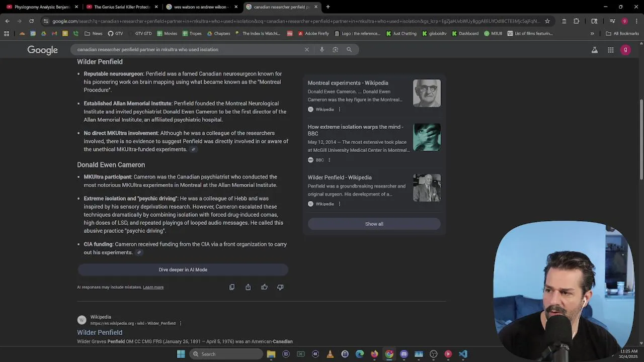The width and height of the screenshot is (644, 362).
Task: Submit search with magnifying glass icon
Action: (x=349, y=49)
